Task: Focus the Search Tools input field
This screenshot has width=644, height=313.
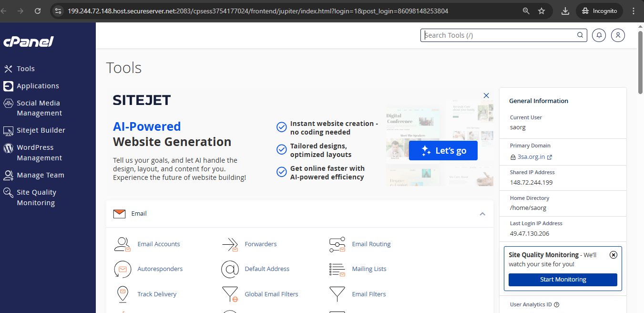Action: (x=498, y=35)
